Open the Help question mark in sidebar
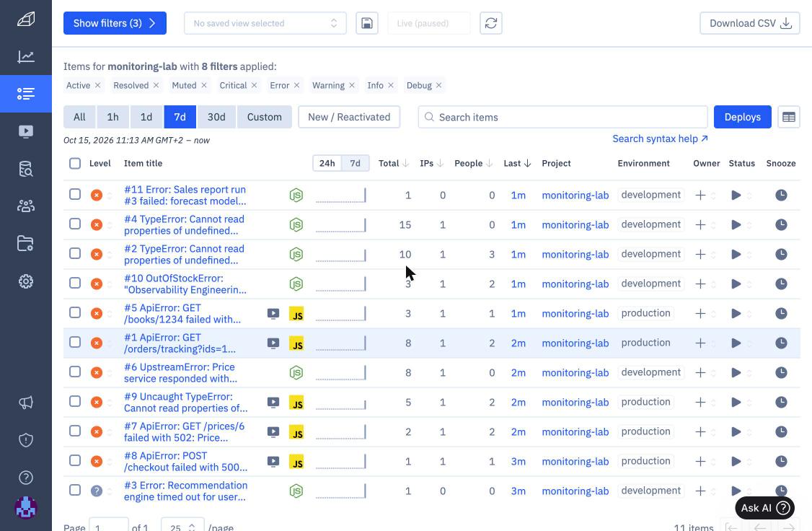812x531 pixels. coord(26,478)
